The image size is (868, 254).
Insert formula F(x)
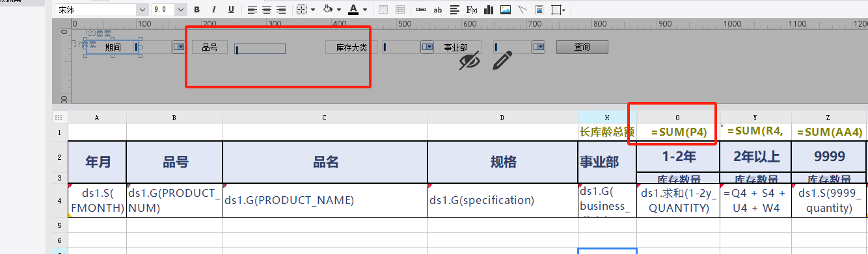(472, 10)
